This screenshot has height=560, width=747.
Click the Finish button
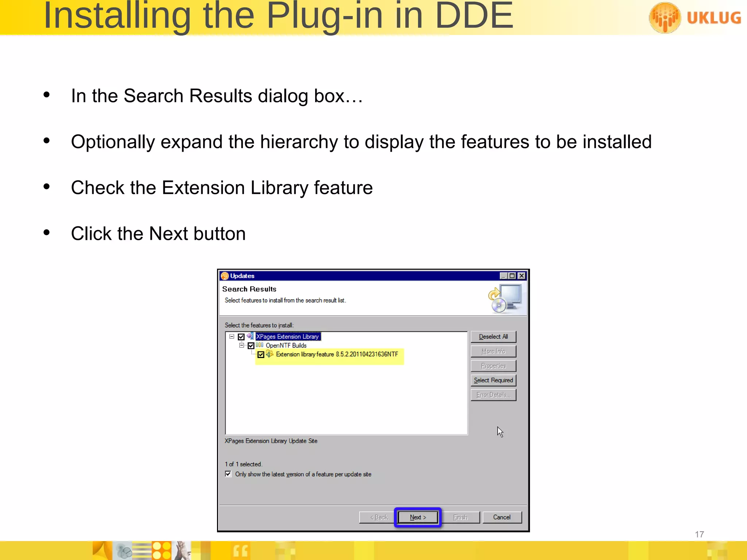460,517
